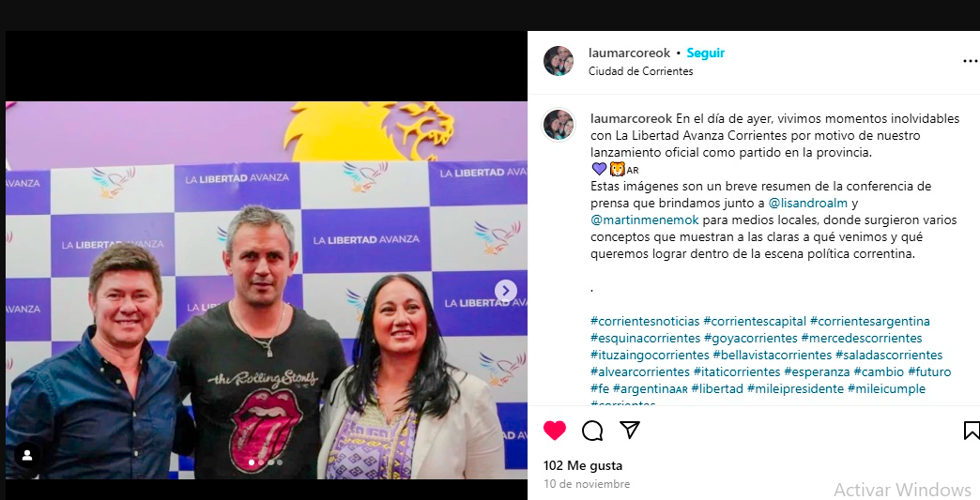
Task: Click the avatar beside the caption text
Action: coord(559,124)
